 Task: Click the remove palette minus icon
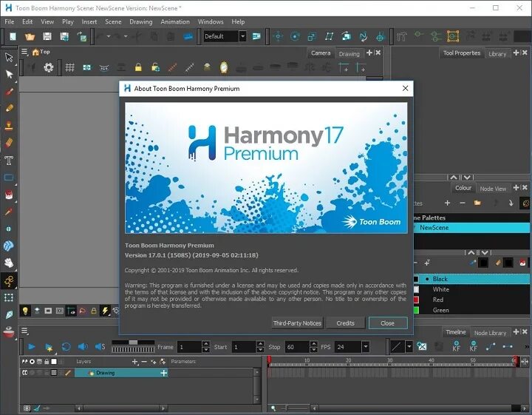pyautogui.click(x=463, y=203)
